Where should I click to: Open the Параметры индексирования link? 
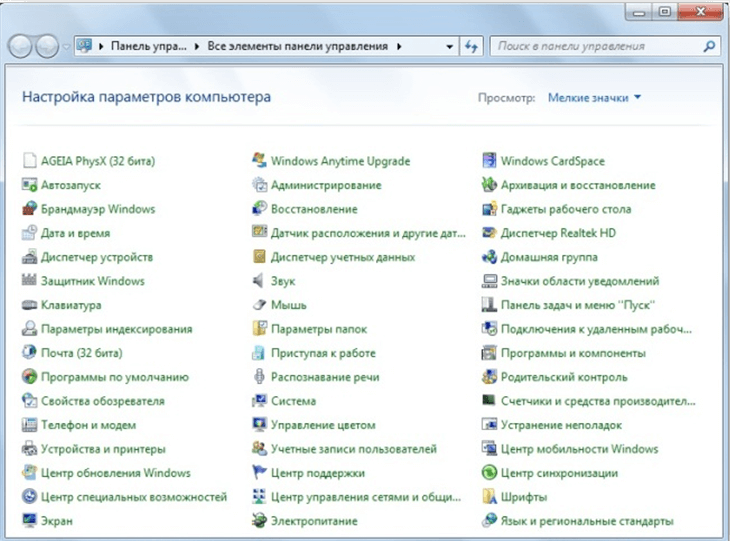tap(116, 329)
